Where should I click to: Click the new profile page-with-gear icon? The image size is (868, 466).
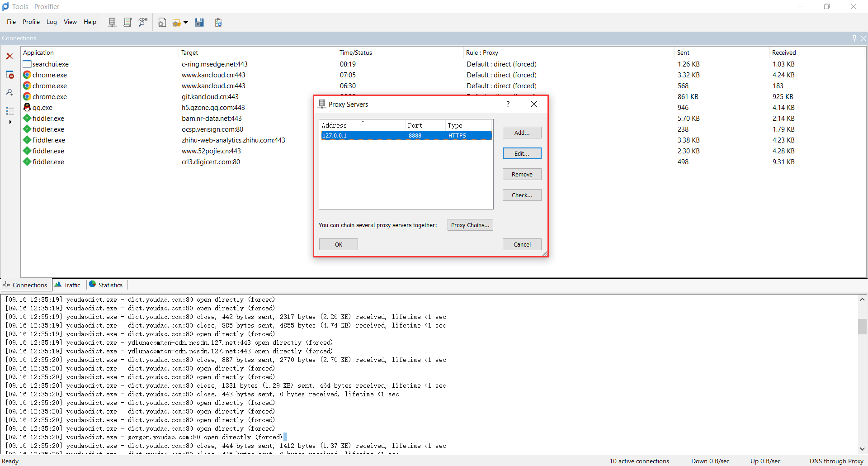coord(162,22)
